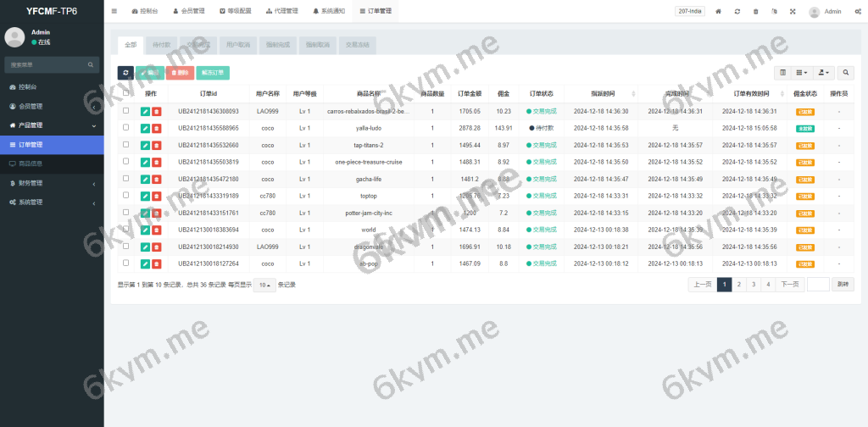868x427 pixels.
Task: Expand the 财务管理 sidebar menu
Action: (x=51, y=183)
